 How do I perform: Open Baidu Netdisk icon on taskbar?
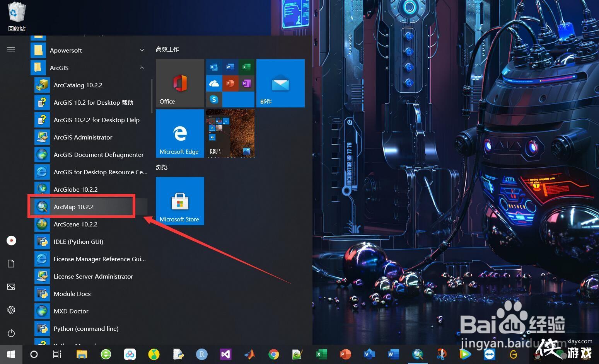coord(130,354)
